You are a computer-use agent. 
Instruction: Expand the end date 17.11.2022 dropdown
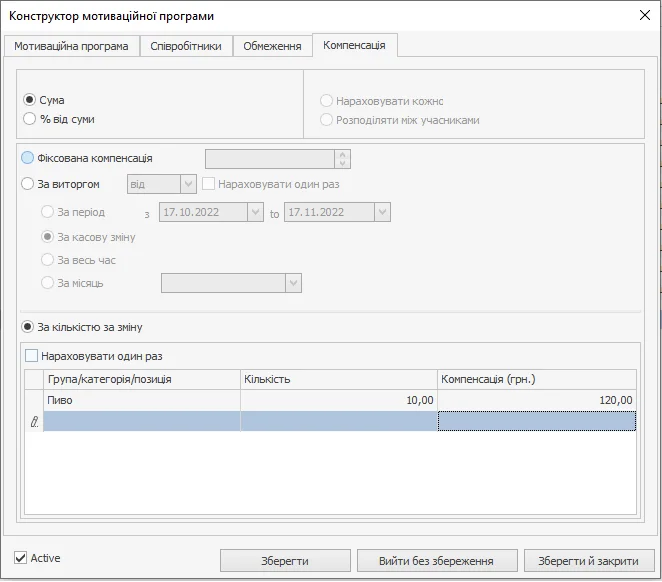(x=382, y=212)
